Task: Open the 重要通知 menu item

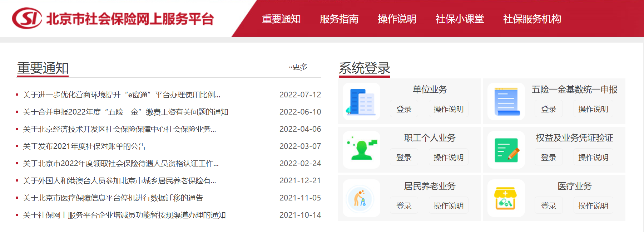Action: point(281,19)
